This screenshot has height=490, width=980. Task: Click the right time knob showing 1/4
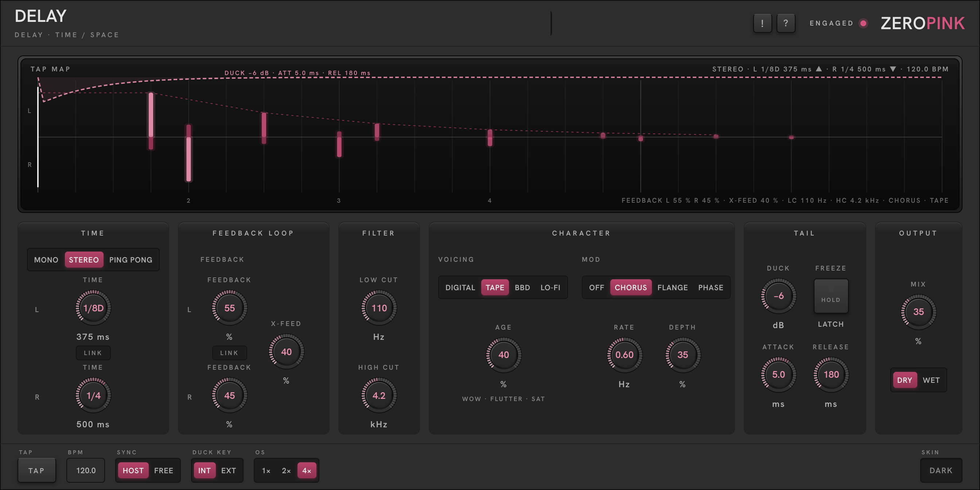pos(93,395)
